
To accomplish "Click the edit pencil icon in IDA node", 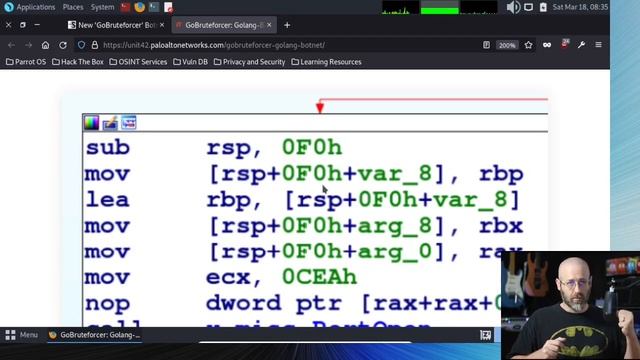I will coord(110,123).
